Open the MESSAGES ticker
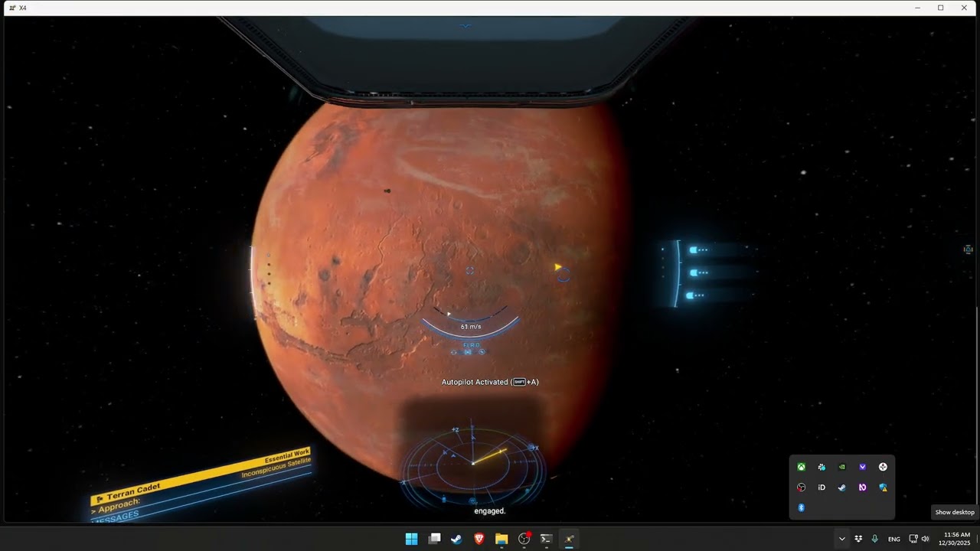980x551 pixels. (116, 517)
